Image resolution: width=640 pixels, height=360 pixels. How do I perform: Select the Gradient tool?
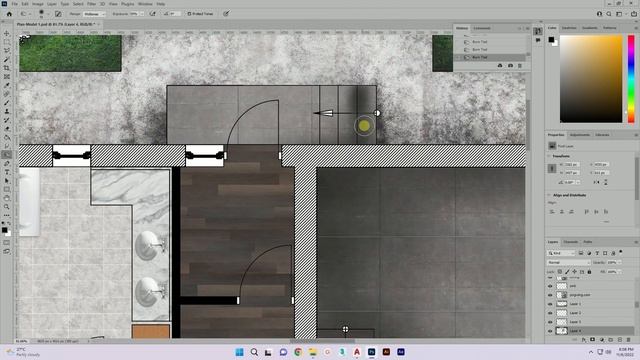pos(7,138)
